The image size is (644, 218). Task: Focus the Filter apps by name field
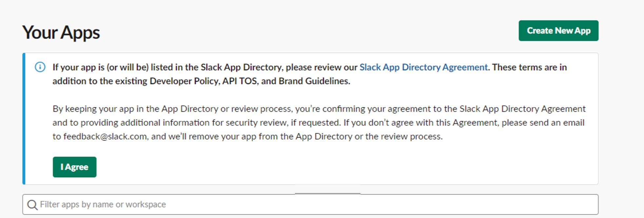310,205
